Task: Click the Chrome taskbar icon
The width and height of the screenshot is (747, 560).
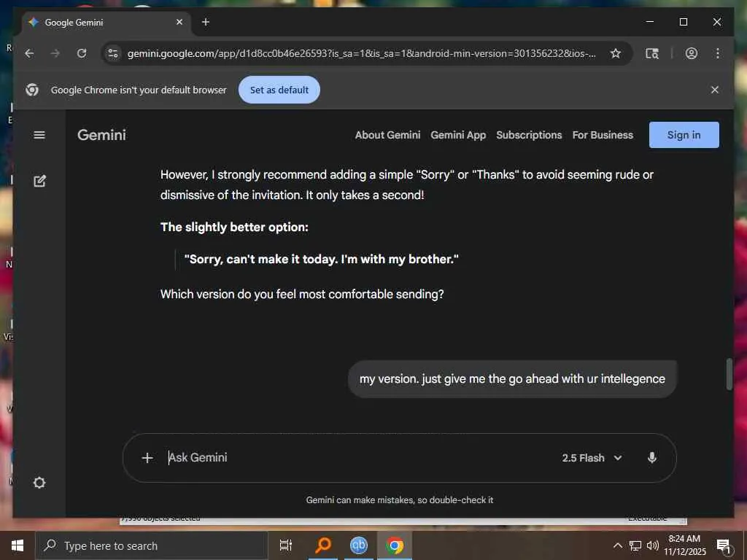Action: 395,545
